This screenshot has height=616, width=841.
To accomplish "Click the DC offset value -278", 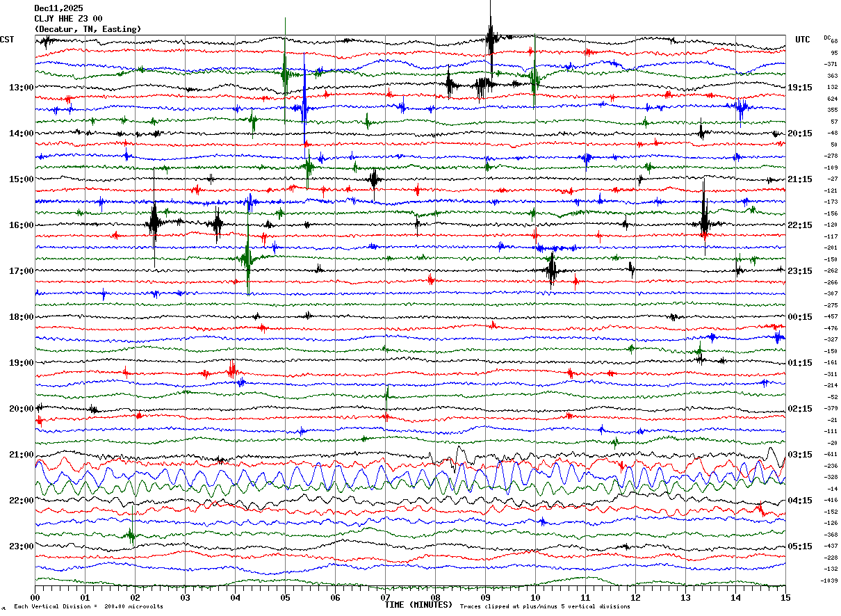I will 831,156.
